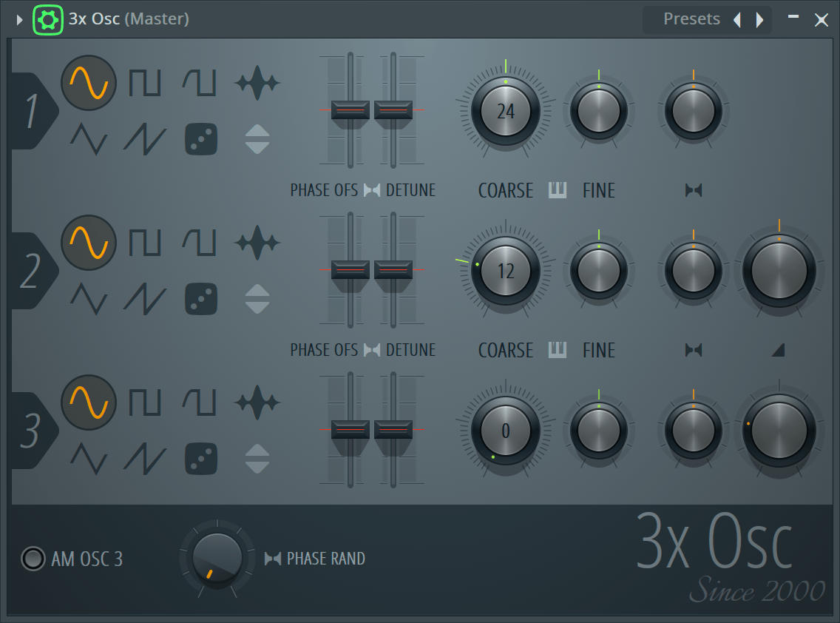Click oscillator 2 large volume knob
This screenshot has height=623, width=840.
tap(779, 271)
